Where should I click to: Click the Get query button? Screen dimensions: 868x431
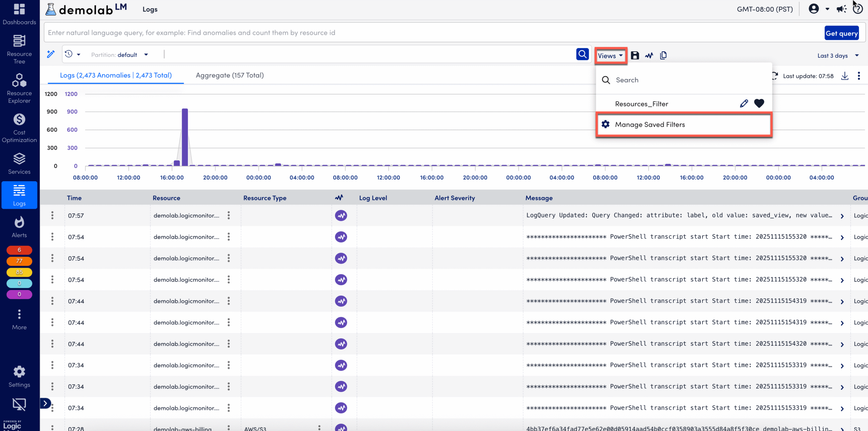tap(842, 33)
